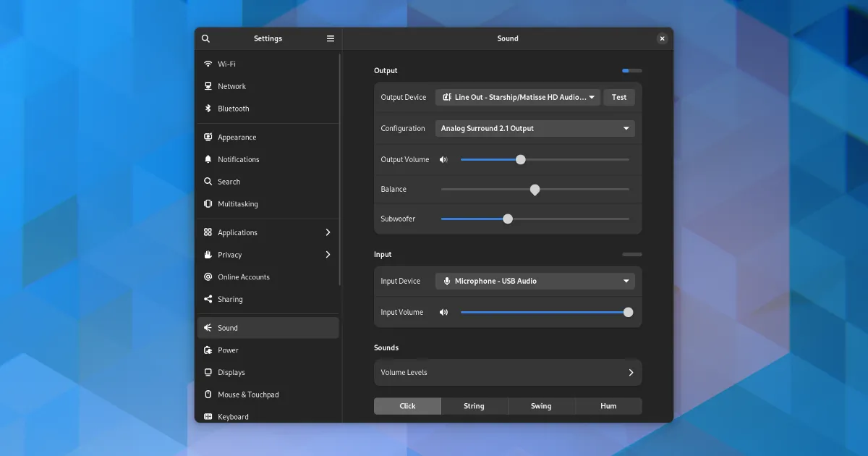Click the Bluetooth icon in the sidebar
The image size is (868, 456).
pos(208,109)
